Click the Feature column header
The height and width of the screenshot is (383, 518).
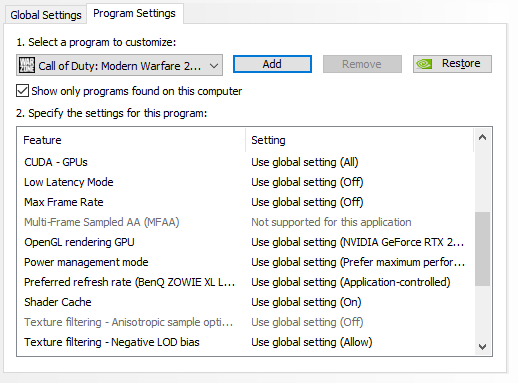pyautogui.click(x=42, y=140)
